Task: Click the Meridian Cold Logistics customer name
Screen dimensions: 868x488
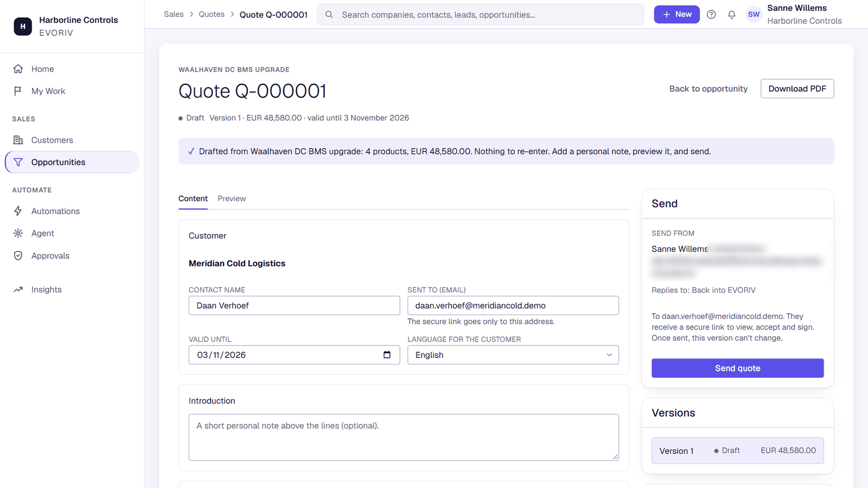Action: tap(237, 264)
